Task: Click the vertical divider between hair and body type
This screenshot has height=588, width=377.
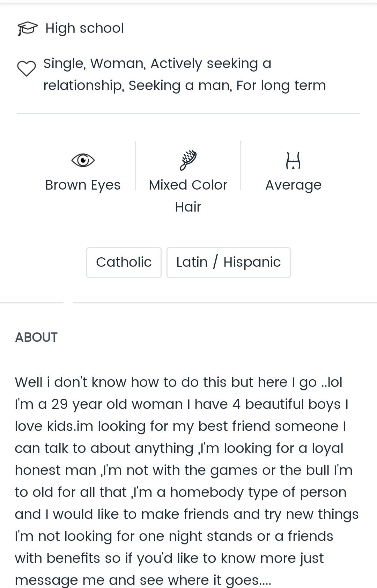Action: click(x=241, y=166)
